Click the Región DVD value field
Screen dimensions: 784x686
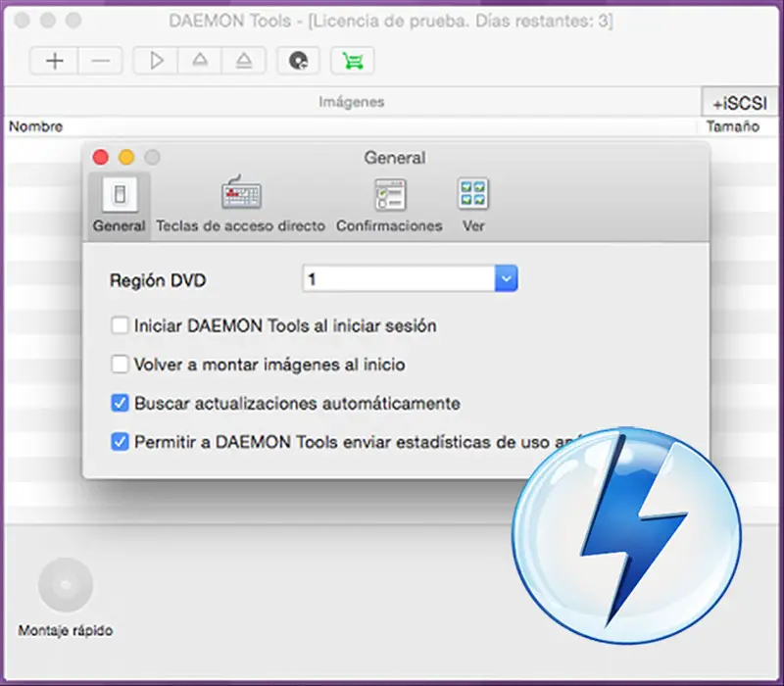[x=399, y=278]
